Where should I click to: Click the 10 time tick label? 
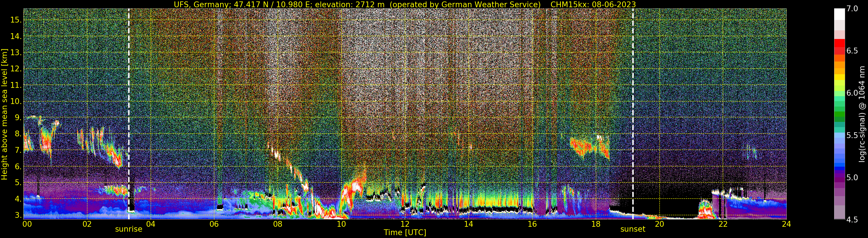pos(341,224)
